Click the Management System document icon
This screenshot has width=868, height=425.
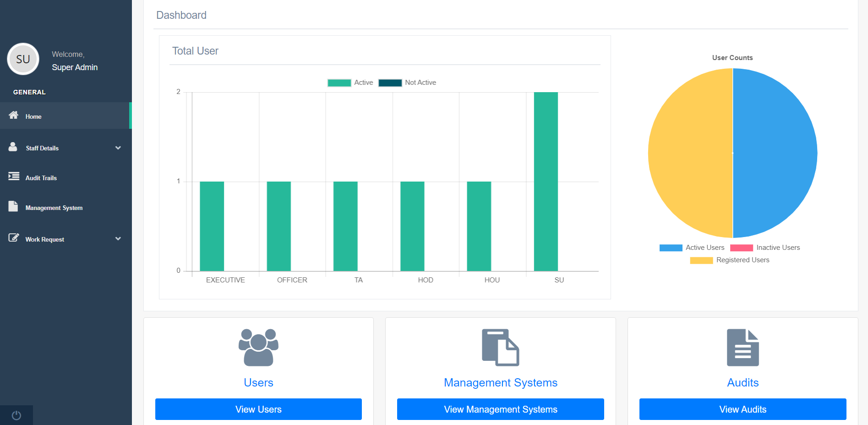tap(13, 206)
